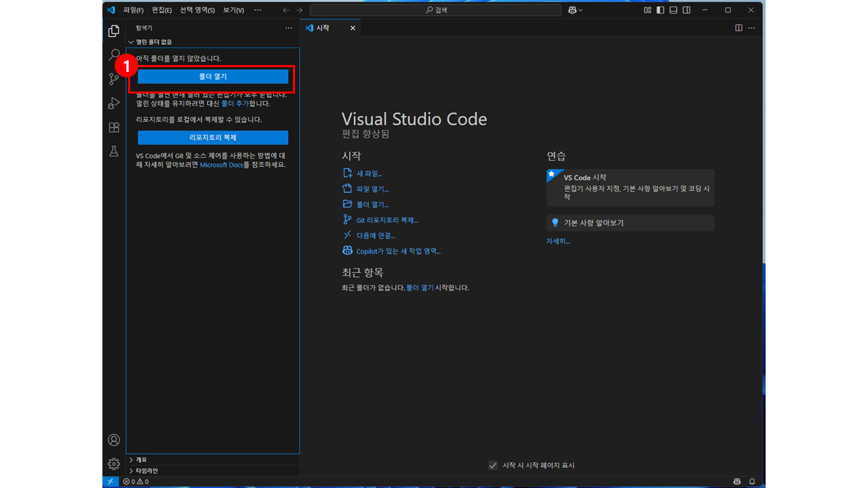
Task: Open the Testing flask view
Action: [x=114, y=152]
